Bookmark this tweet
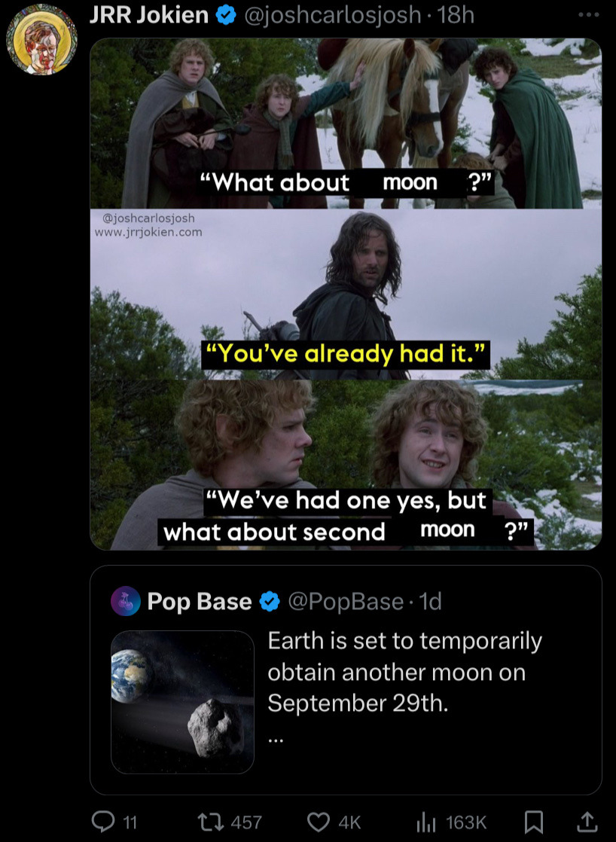616x842 pixels. click(534, 822)
